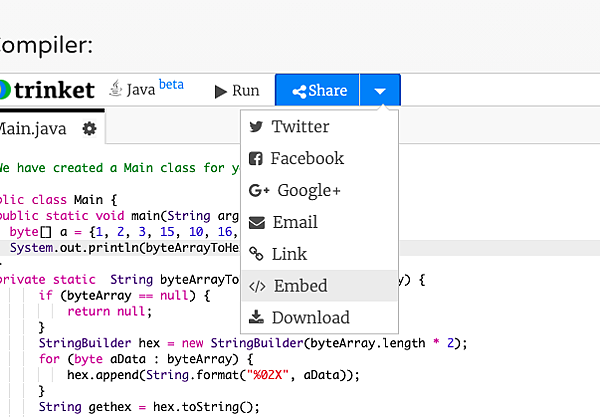Viewport: 600px width, 417px height.
Task: Click the Java coffee cup icon
Action: [116, 88]
